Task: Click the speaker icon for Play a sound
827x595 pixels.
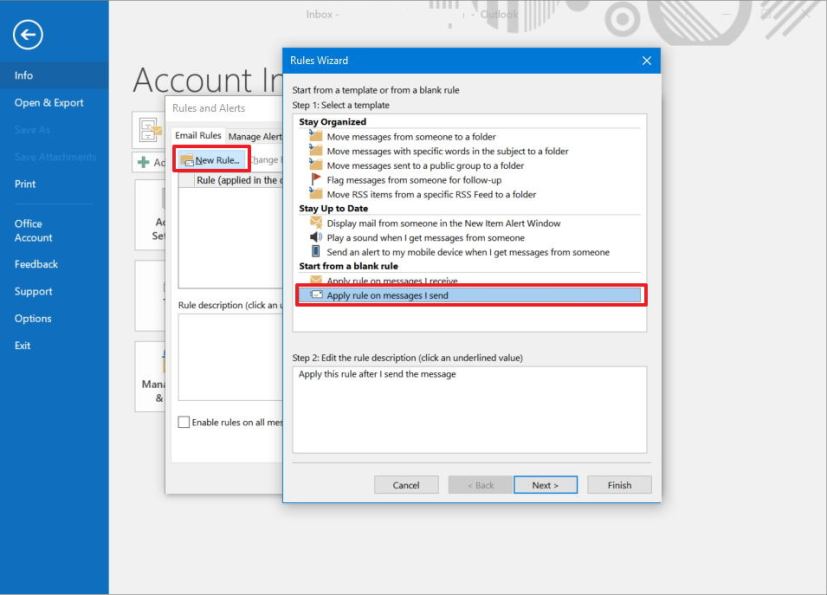Action: pyautogui.click(x=316, y=236)
